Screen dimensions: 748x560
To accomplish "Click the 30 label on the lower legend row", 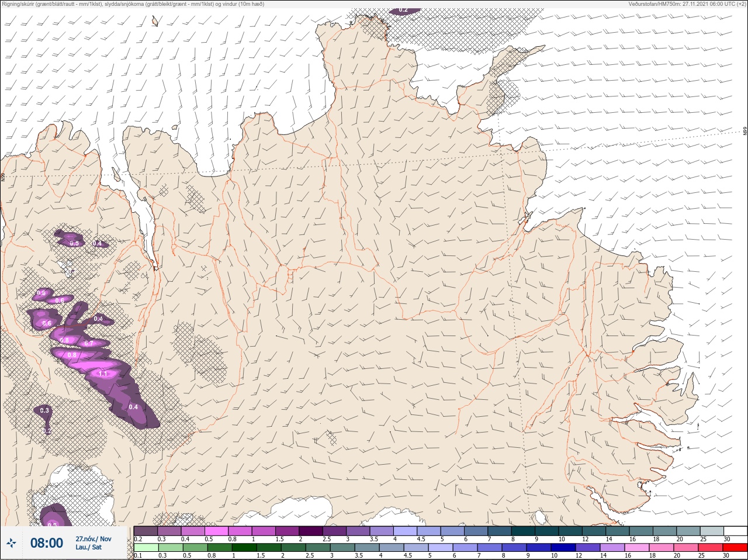I will tap(727, 556).
